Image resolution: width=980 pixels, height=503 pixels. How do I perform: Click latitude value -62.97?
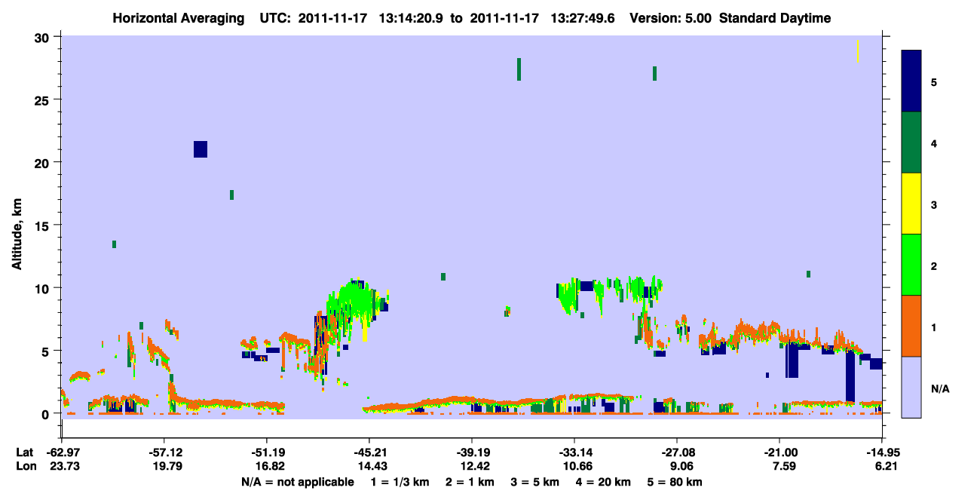tap(62, 452)
